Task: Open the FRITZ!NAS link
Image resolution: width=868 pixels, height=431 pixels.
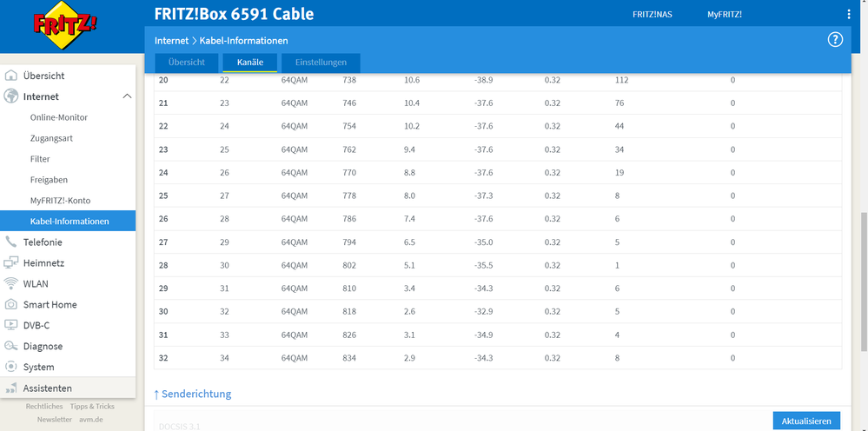Action: click(653, 15)
